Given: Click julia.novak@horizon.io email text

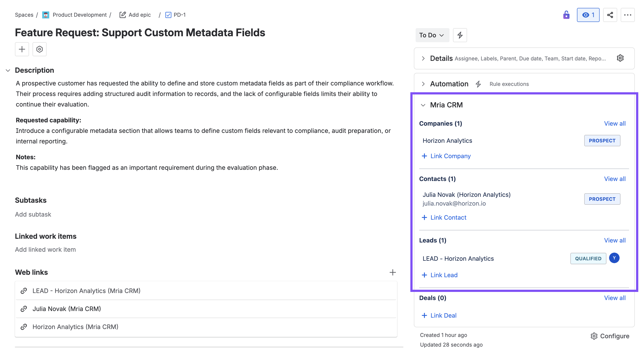Looking at the screenshot, I should click(x=454, y=203).
